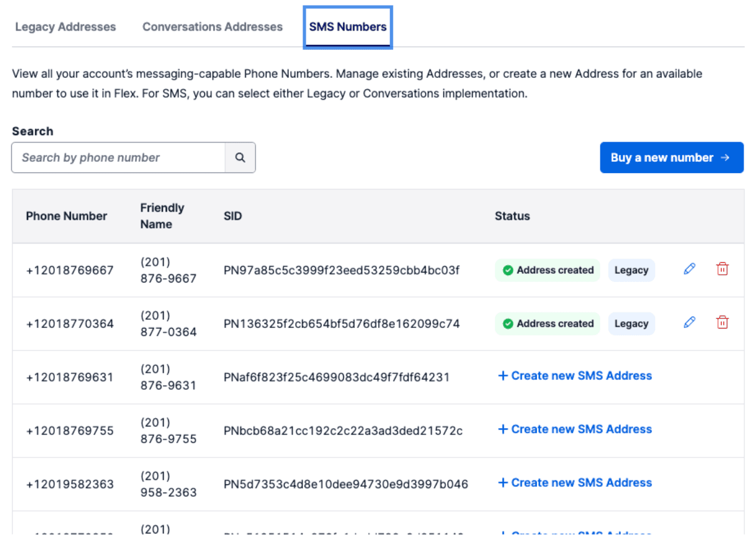Create new SMS Address for +12018769631

pos(575,376)
